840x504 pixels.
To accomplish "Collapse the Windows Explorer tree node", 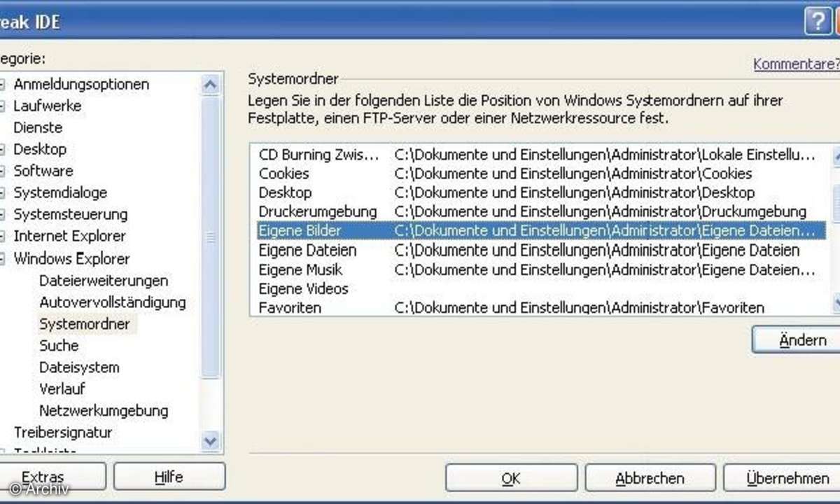I will (x=2, y=259).
